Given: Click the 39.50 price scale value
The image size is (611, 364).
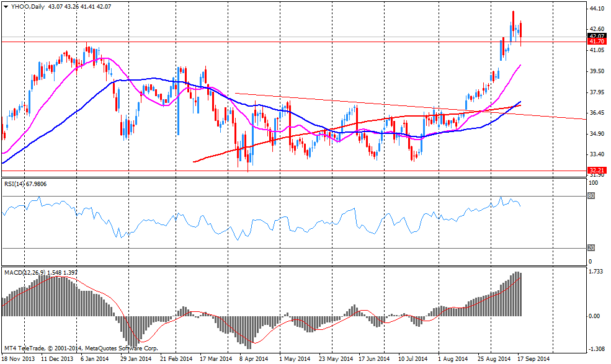Looking at the screenshot, I should click(597, 71).
